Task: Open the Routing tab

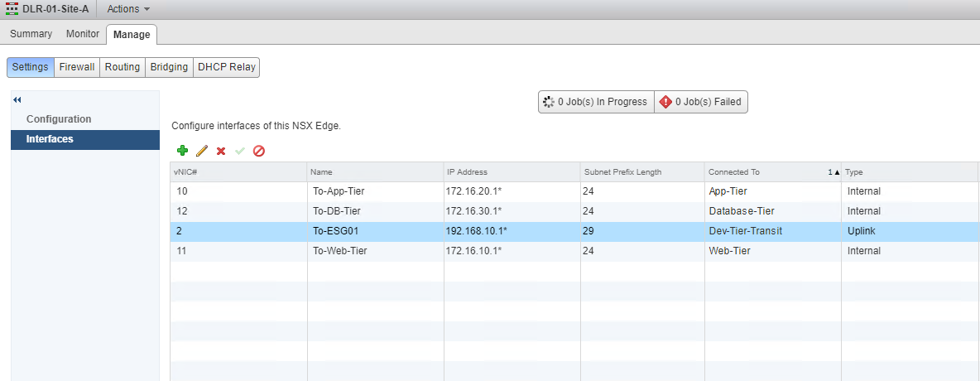Action: coord(122,67)
